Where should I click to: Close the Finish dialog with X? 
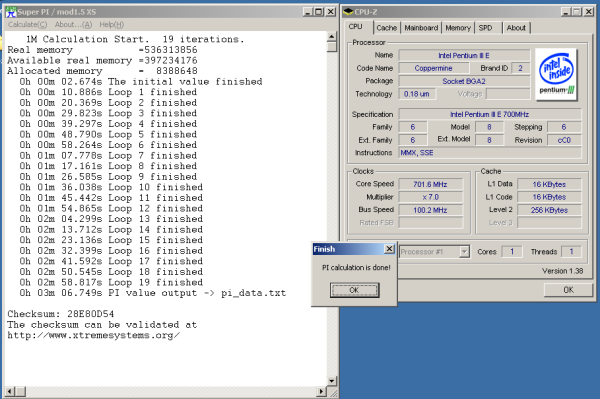pos(389,249)
